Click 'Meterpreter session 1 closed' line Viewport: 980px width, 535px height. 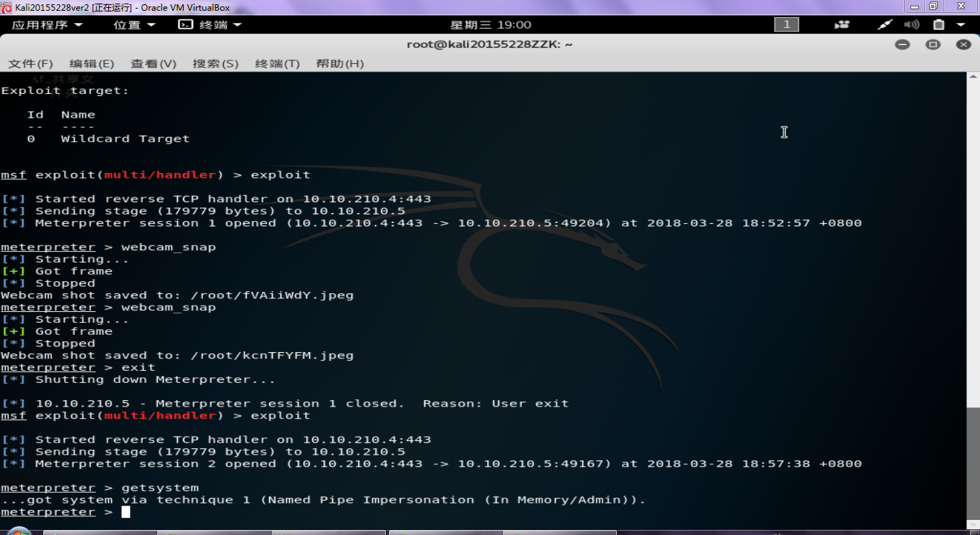(285, 404)
